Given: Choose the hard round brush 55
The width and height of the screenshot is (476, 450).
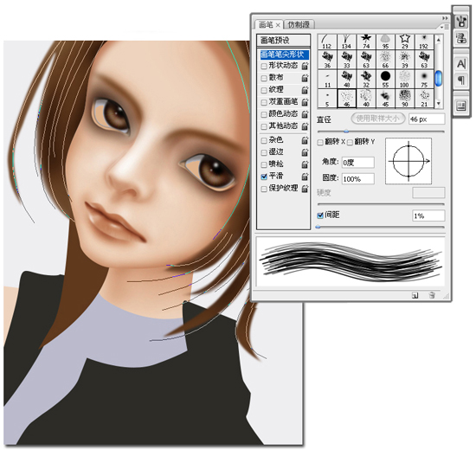Looking at the screenshot, I should [385, 79].
